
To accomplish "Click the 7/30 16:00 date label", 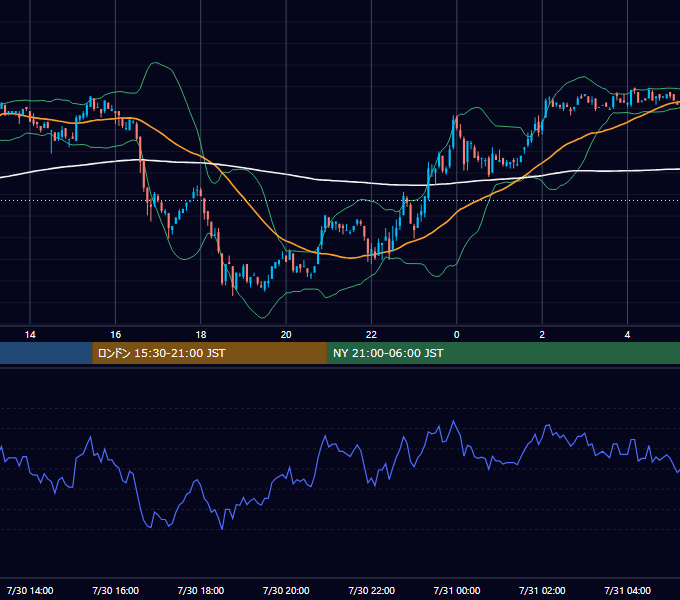I will (x=115, y=590).
